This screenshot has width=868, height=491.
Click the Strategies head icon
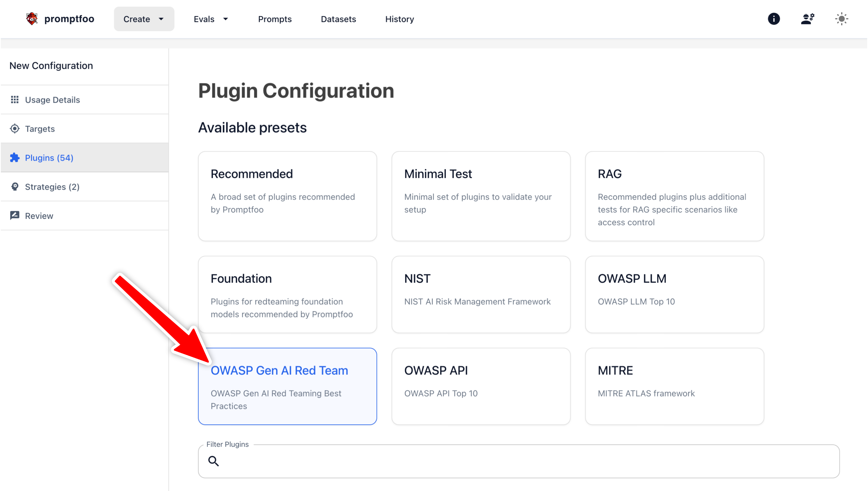coord(15,187)
